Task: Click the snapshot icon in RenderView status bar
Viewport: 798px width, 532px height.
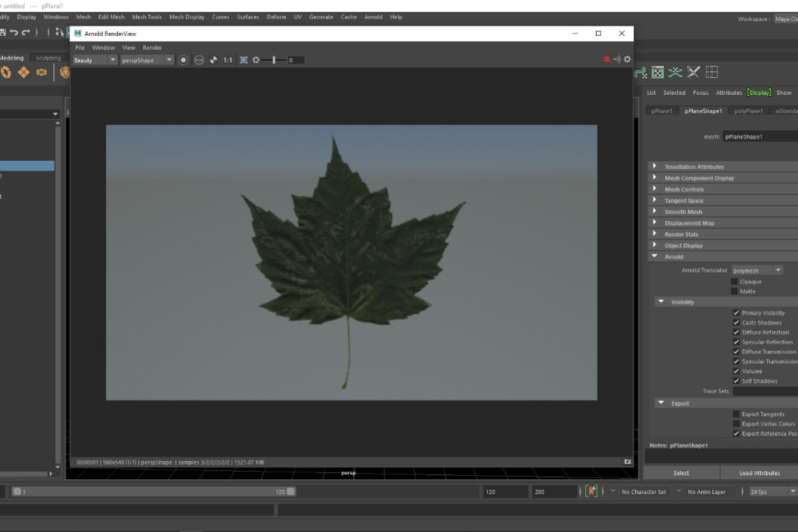Action: [627, 462]
